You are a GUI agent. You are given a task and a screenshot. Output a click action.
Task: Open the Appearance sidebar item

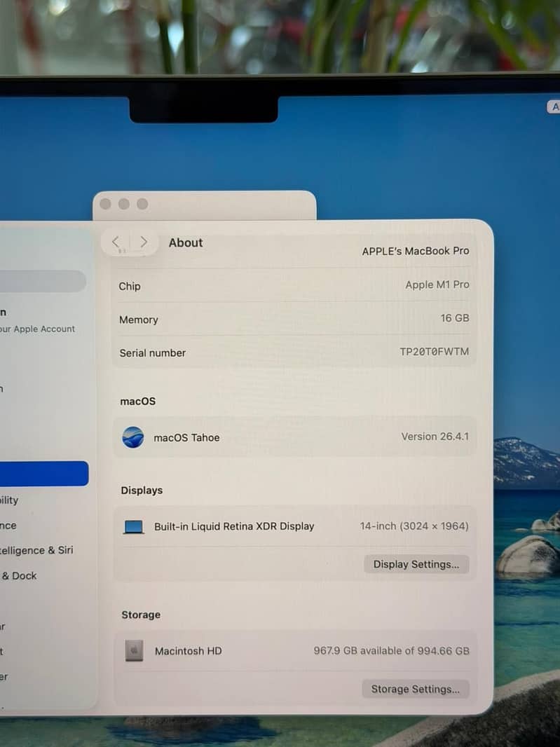click(8, 525)
